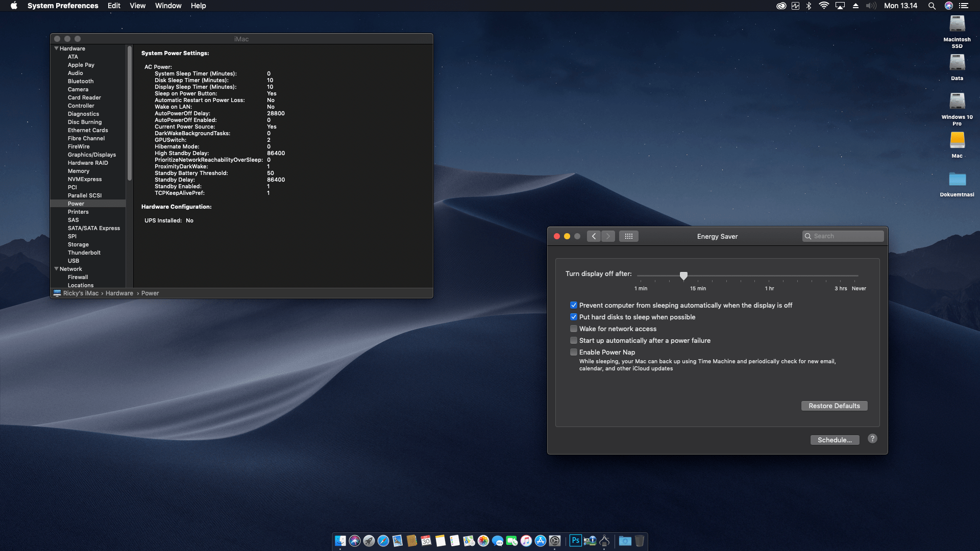Click the Turn display off slider thumb

point(684,276)
